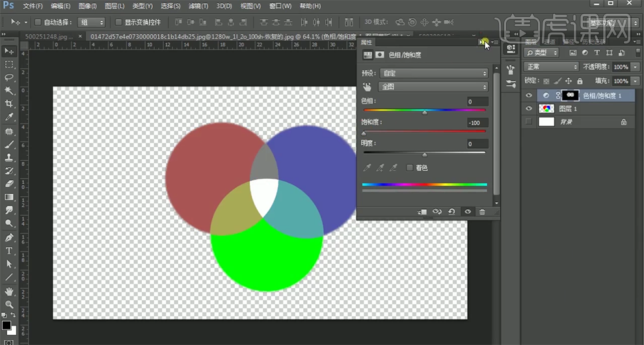644x345 pixels.
Task: Click reset adjustment icon in Properties panel
Action: coord(452,212)
